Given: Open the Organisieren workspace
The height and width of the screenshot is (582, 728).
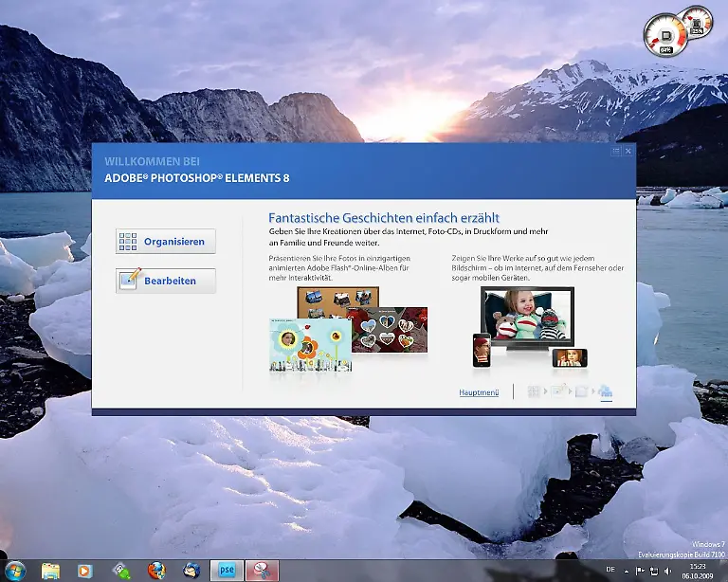Looking at the screenshot, I should (x=166, y=242).
